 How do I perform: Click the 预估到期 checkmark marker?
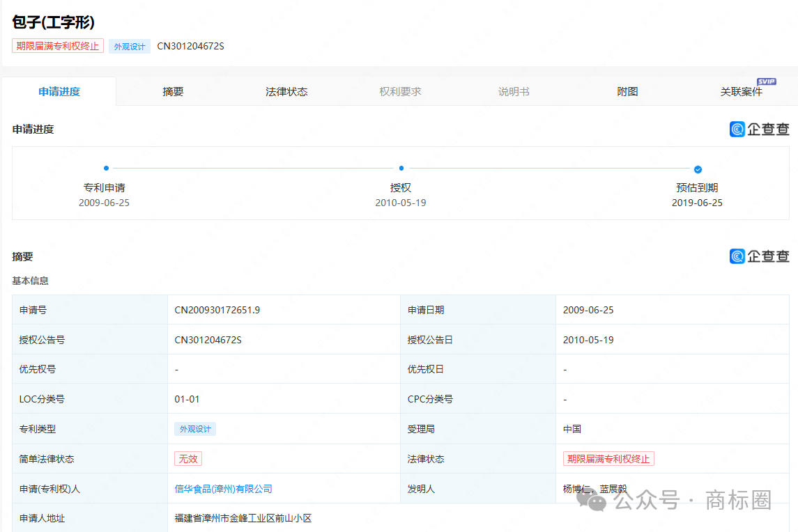click(698, 169)
